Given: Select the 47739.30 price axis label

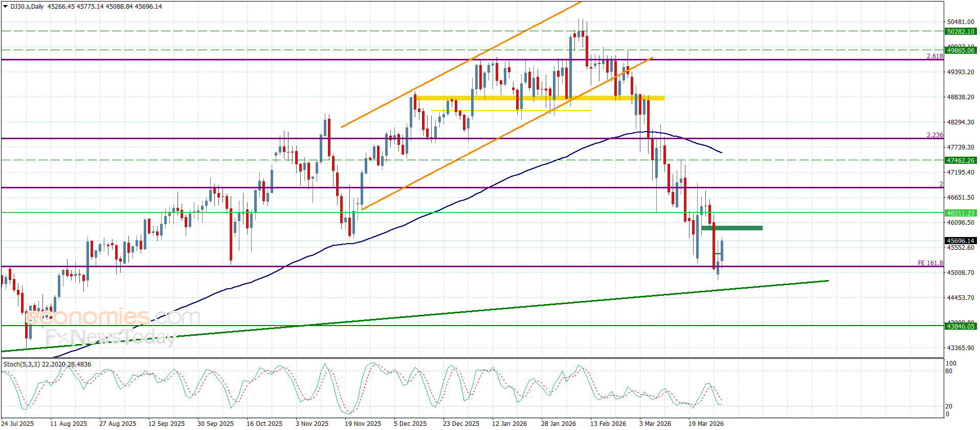Looking at the screenshot, I should [961, 147].
